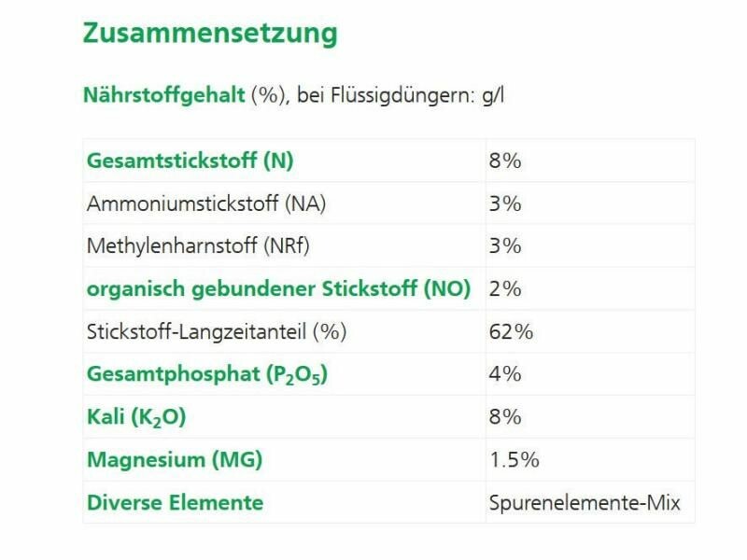Screen dimensions: 747x560
Task: Click the green Nährstoffgehalt label
Action: (163, 95)
